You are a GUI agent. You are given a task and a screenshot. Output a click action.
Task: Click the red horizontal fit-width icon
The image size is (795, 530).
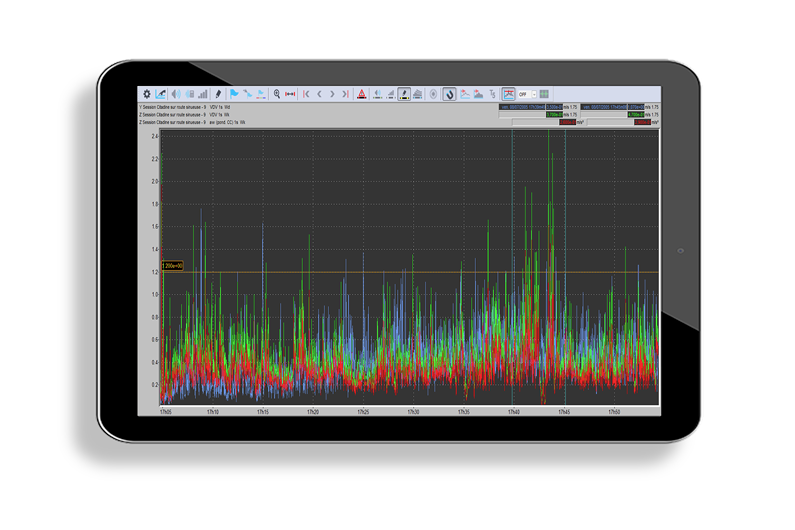coord(290,94)
